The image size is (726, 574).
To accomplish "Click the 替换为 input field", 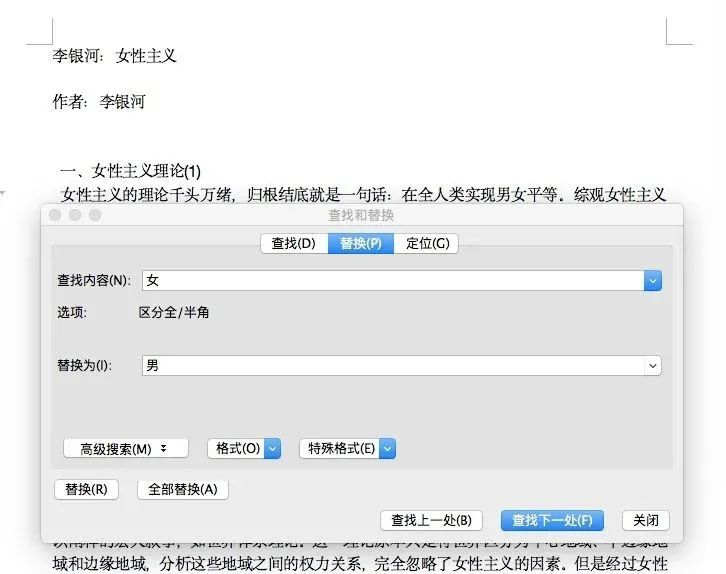I will tap(392, 366).
